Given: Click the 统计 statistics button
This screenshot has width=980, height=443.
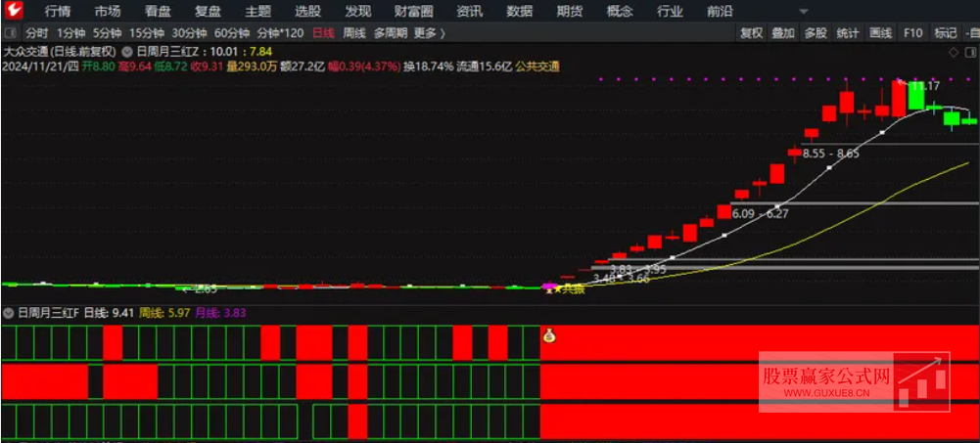Looking at the screenshot, I should click(x=848, y=33).
